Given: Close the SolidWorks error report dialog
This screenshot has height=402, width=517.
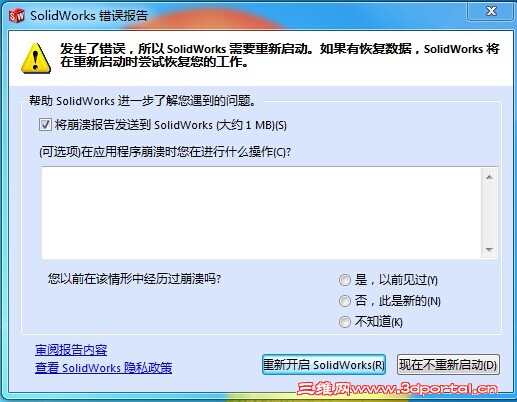Looking at the screenshot, I should point(491,11).
